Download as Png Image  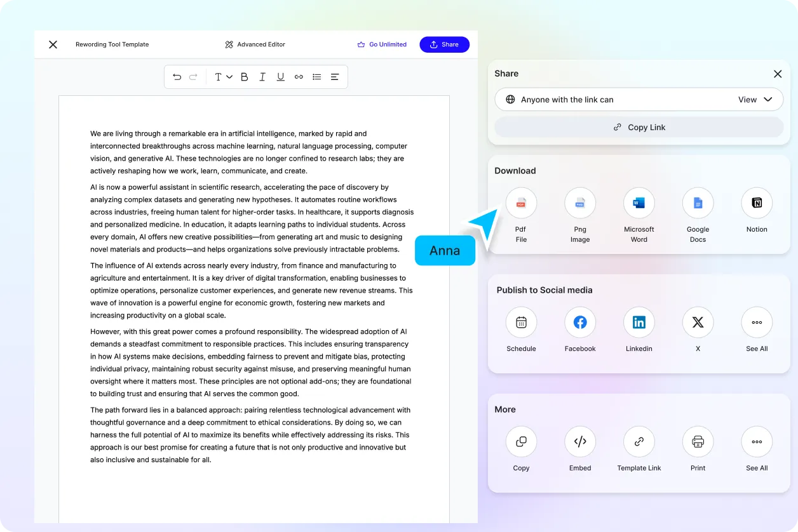click(580, 203)
